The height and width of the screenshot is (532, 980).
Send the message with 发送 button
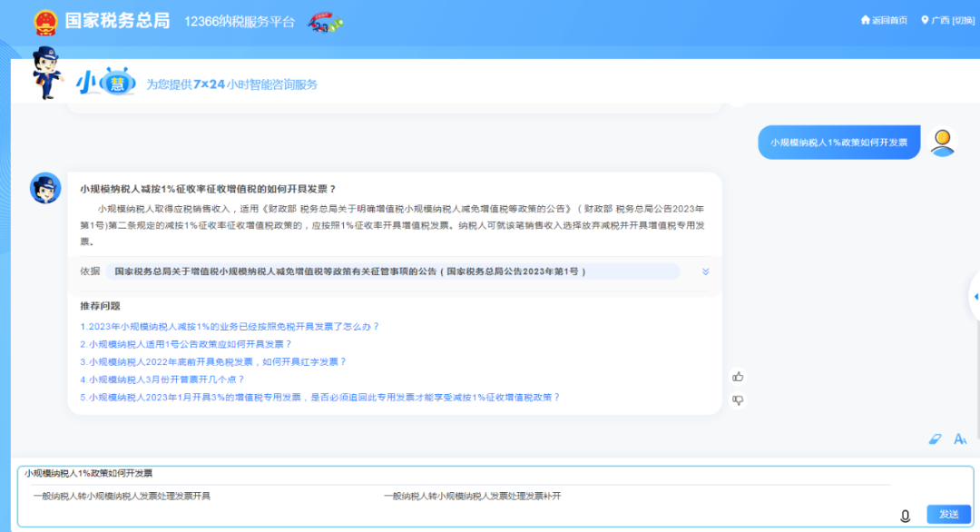[949, 514]
